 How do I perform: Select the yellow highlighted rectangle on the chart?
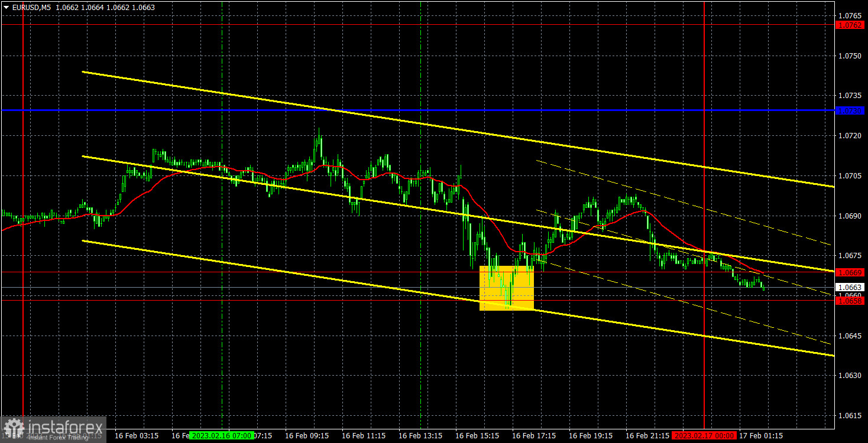[x=507, y=288]
